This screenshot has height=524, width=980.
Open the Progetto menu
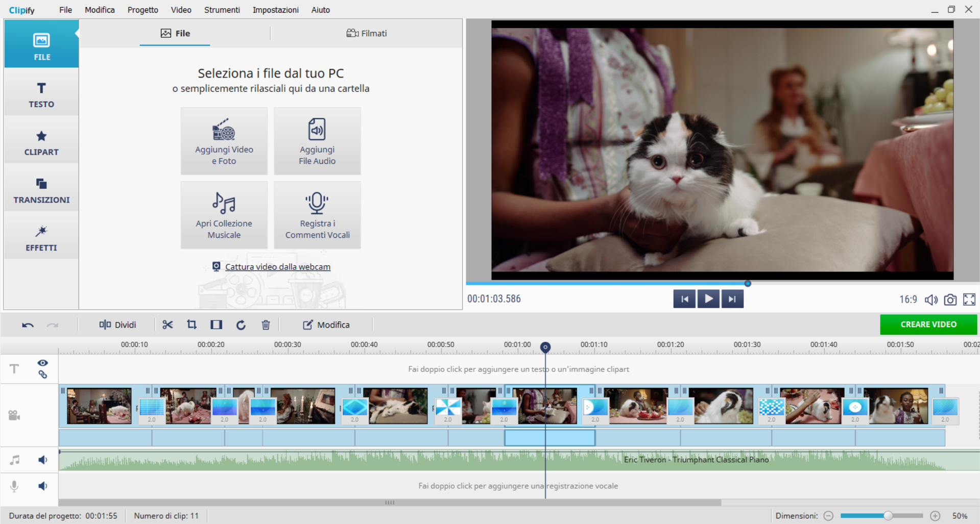coord(143,10)
